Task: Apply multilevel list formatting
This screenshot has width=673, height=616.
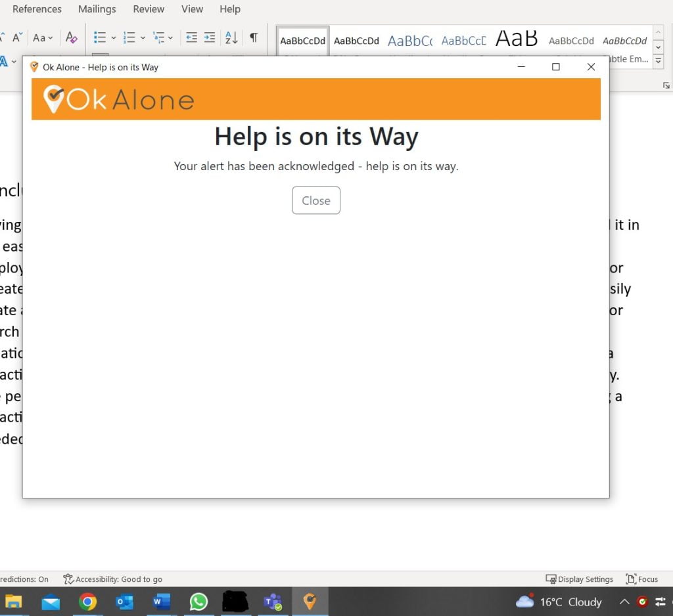Action: coord(159,37)
